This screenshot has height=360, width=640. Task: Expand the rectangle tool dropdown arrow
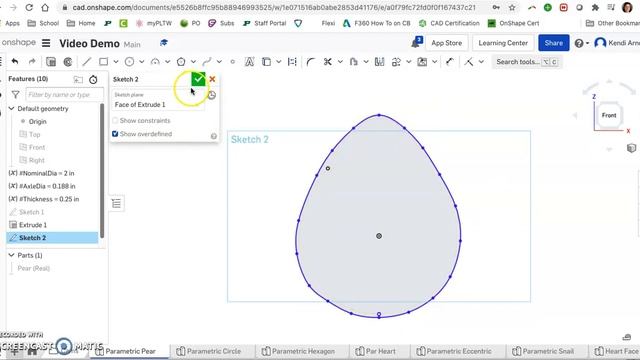116,62
